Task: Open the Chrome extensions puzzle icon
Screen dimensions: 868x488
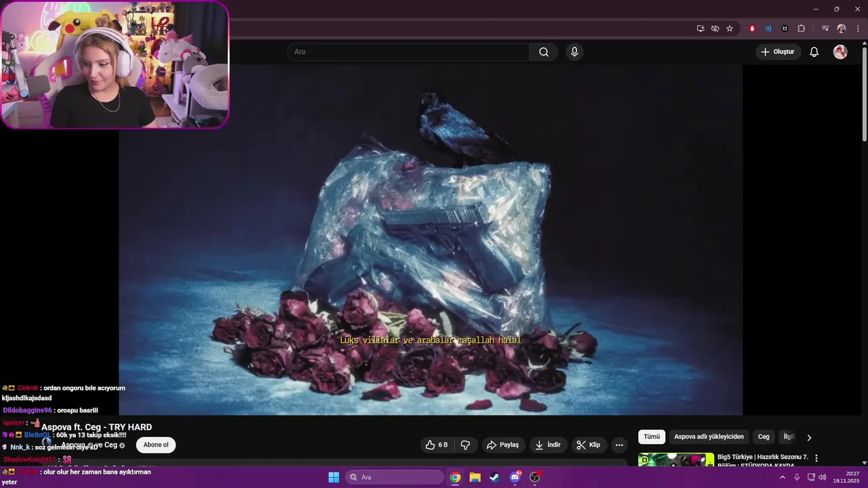Action: coord(801,28)
